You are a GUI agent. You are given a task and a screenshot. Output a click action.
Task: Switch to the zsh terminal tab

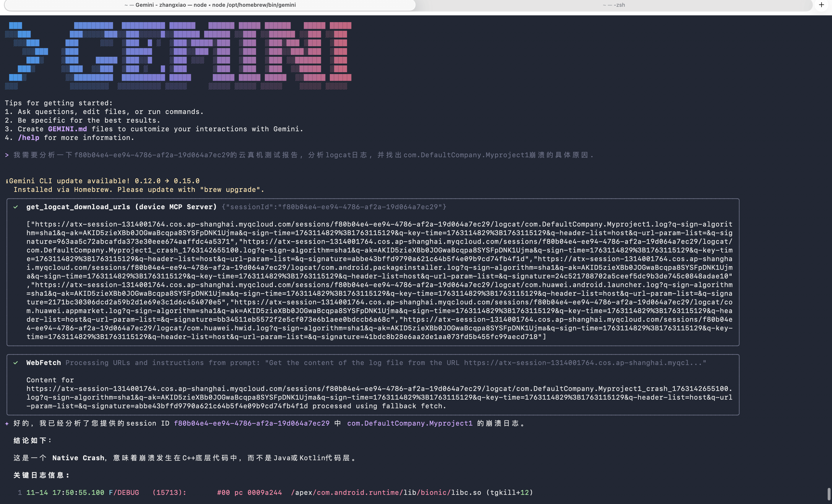pos(614,5)
